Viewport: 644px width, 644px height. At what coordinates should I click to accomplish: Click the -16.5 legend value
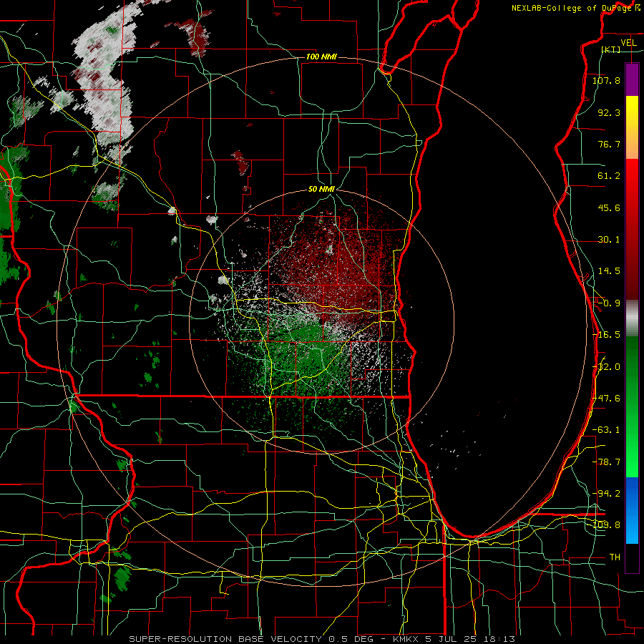click(606, 335)
